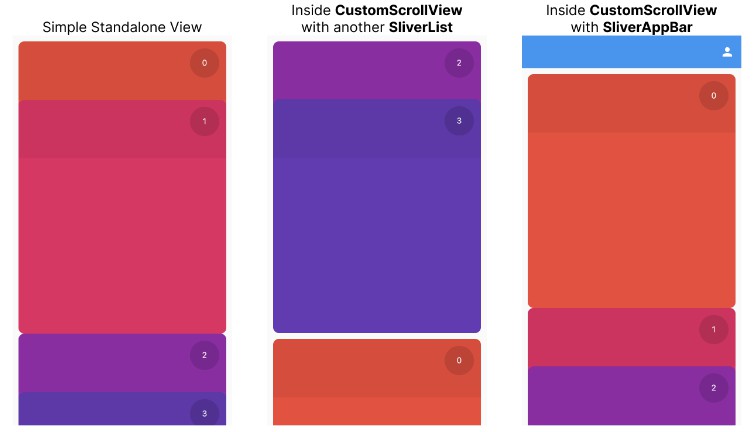Viewport: 756px width, 432px height.
Task: Tap circle badge 1 in Standalone View
Action: tap(204, 121)
